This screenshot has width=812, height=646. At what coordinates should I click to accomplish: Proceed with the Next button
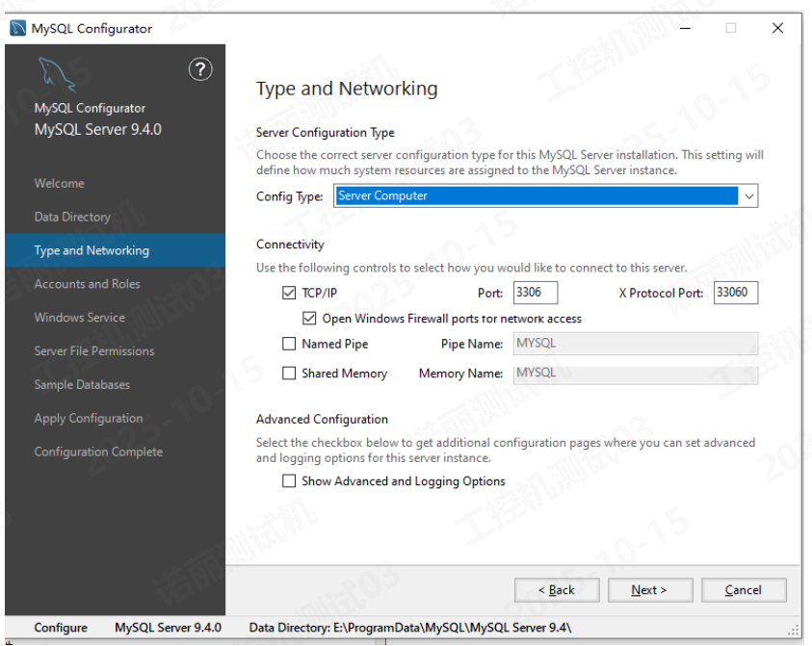click(650, 590)
